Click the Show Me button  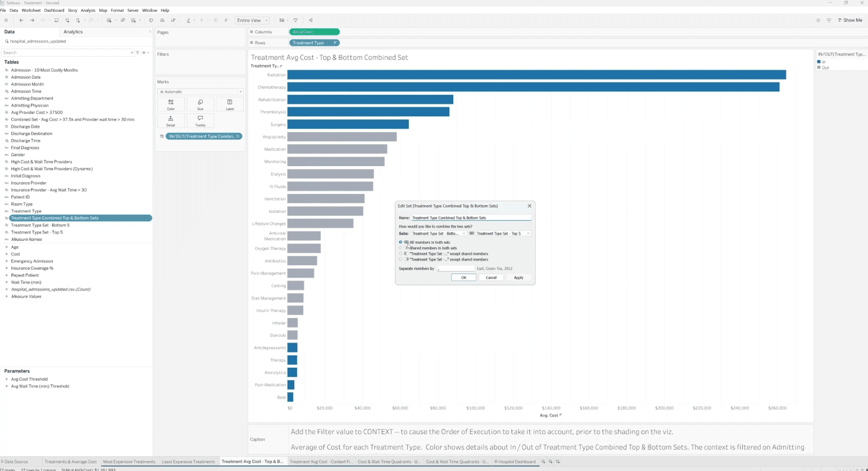pyautogui.click(x=849, y=20)
